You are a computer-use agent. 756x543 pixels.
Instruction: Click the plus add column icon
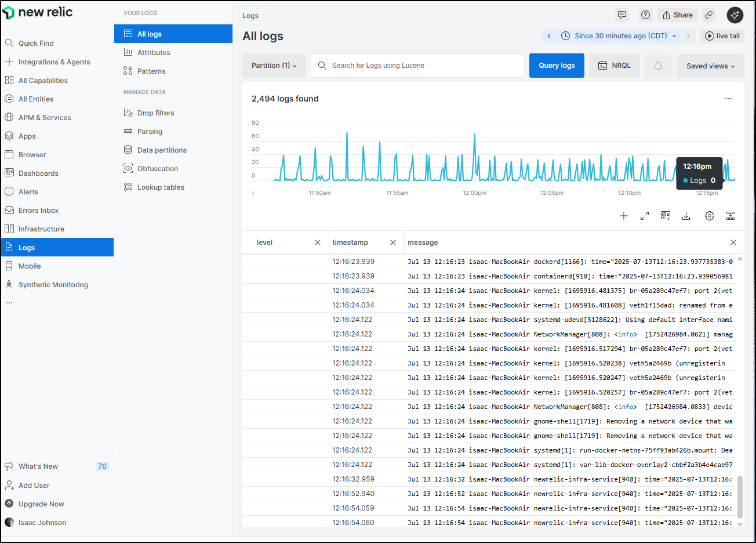click(x=624, y=216)
